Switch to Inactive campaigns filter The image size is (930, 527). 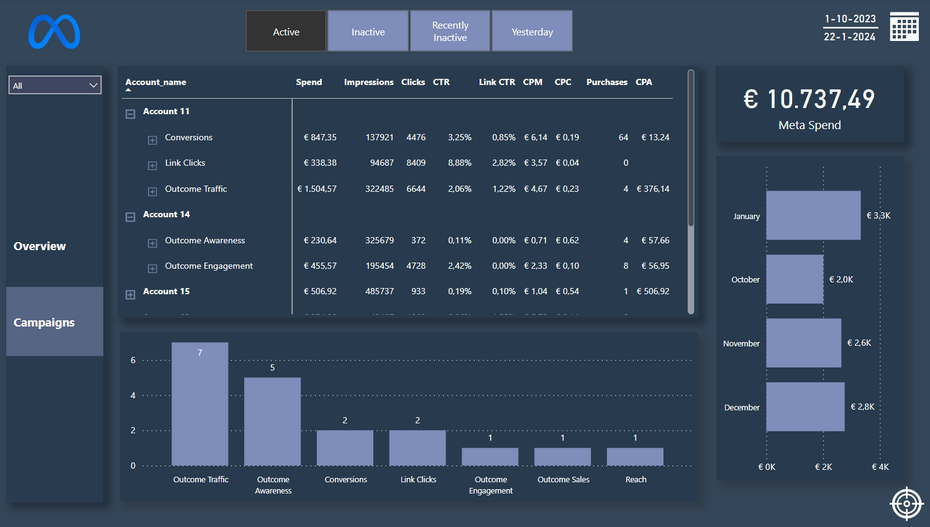(368, 31)
